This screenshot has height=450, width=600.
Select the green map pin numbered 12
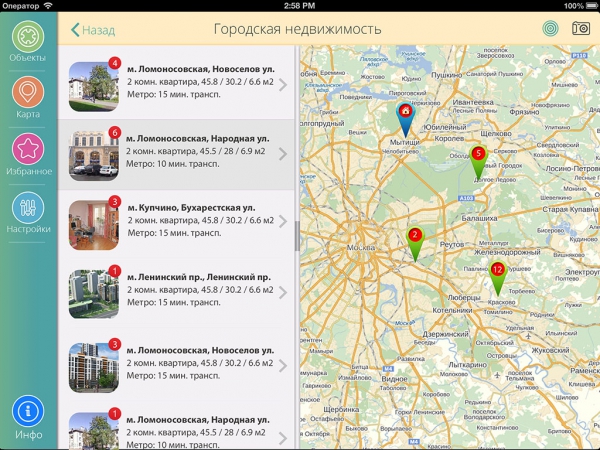pyautogui.click(x=497, y=278)
